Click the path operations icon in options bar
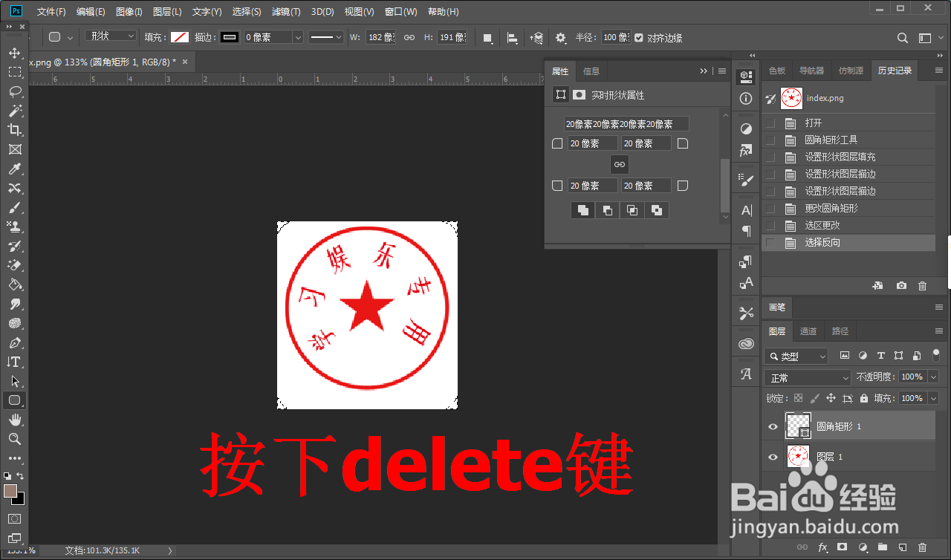951x560 pixels. coord(488,37)
